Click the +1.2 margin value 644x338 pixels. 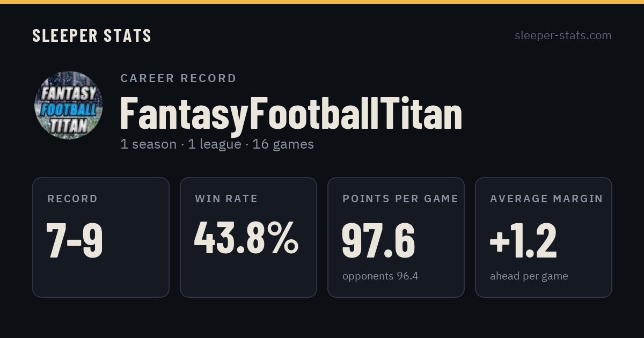pos(523,240)
